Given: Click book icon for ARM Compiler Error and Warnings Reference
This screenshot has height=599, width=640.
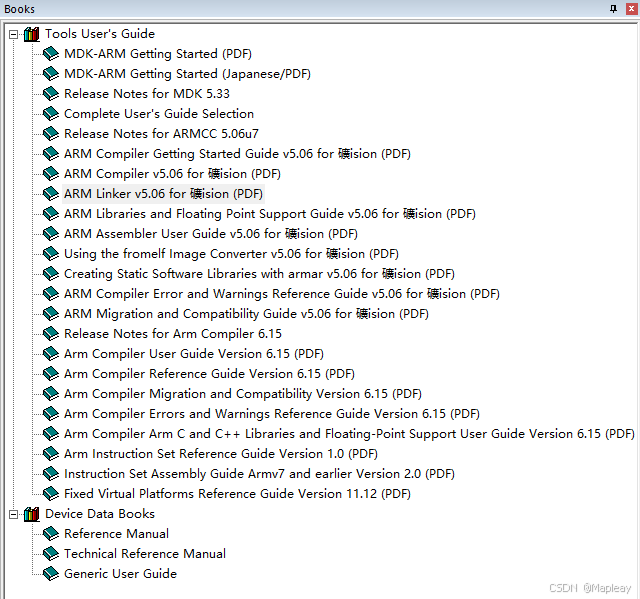Looking at the screenshot, I should (51, 294).
